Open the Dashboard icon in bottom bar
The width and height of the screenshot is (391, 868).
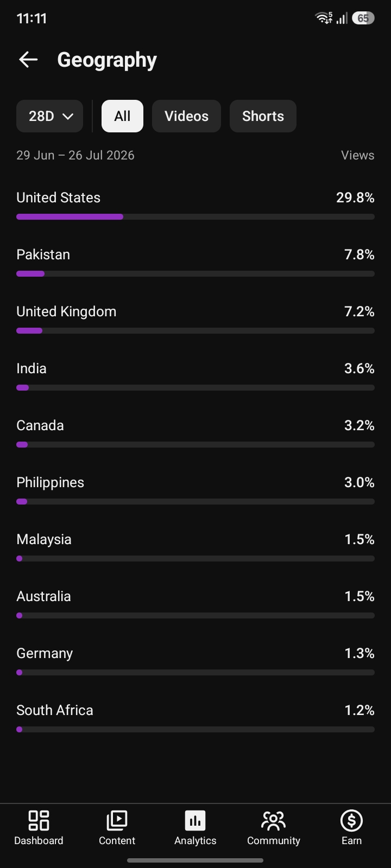pyautogui.click(x=39, y=820)
